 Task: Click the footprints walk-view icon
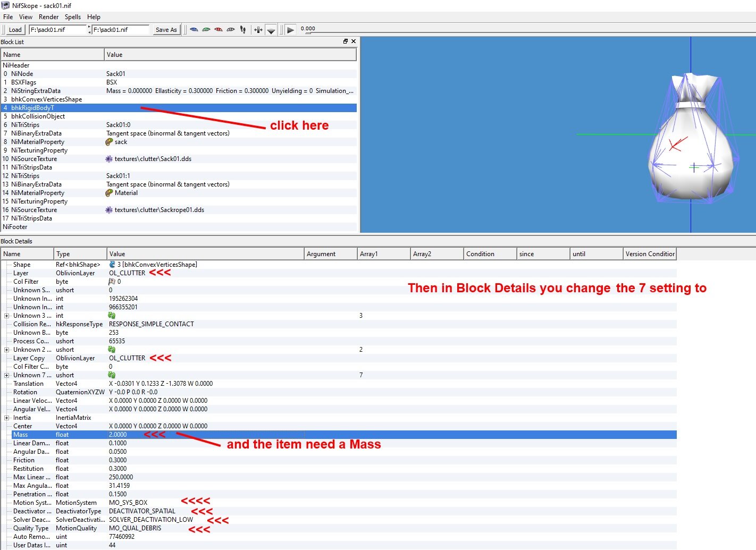(243, 30)
